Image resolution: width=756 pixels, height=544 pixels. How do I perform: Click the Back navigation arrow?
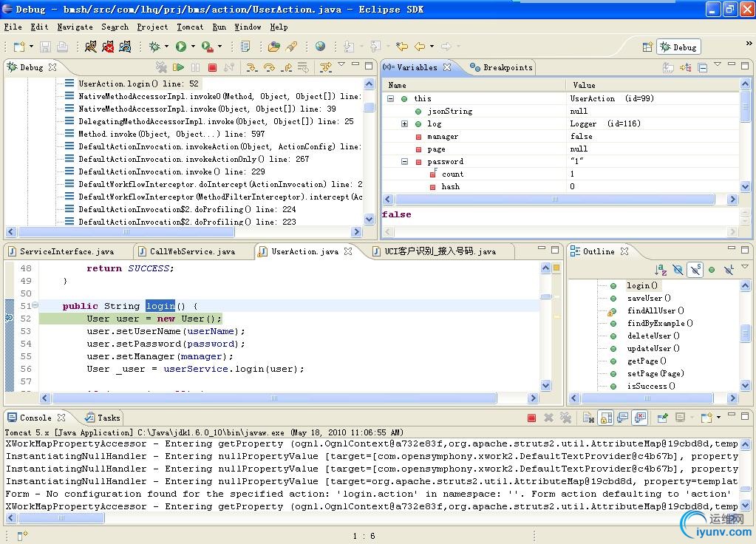click(x=420, y=47)
